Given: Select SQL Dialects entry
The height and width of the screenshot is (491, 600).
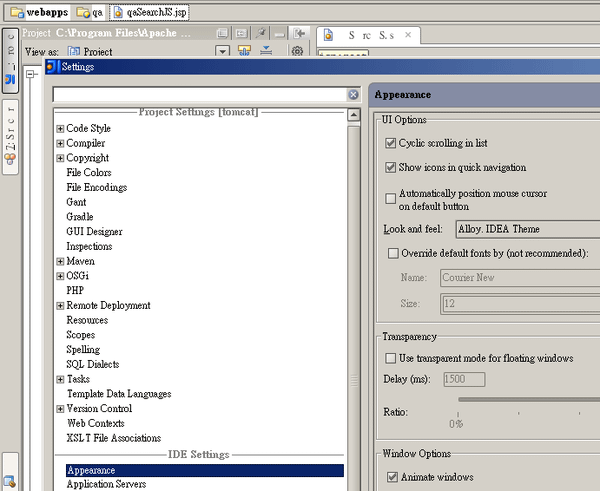Looking at the screenshot, I should (x=93, y=364).
